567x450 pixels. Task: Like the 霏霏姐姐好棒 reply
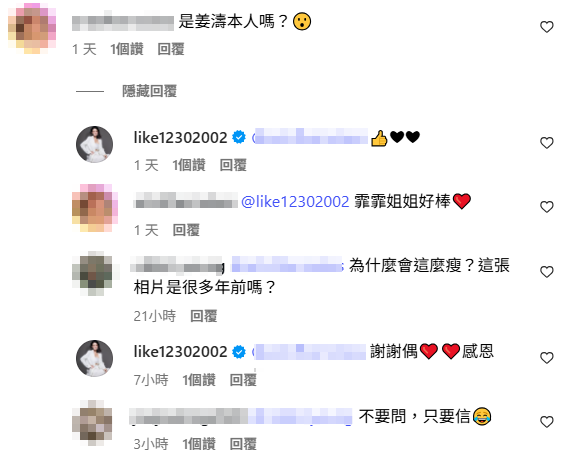pyautogui.click(x=546, y=207)
